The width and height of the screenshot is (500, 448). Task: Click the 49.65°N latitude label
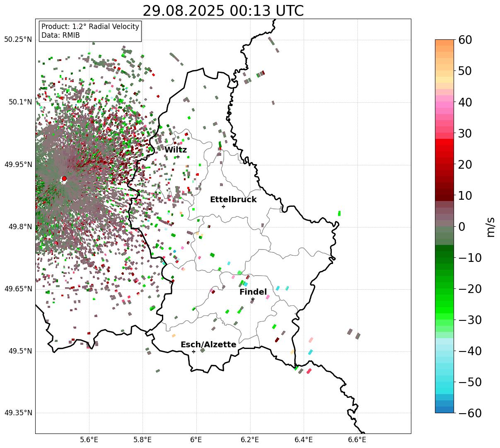[x=18, y=289]
